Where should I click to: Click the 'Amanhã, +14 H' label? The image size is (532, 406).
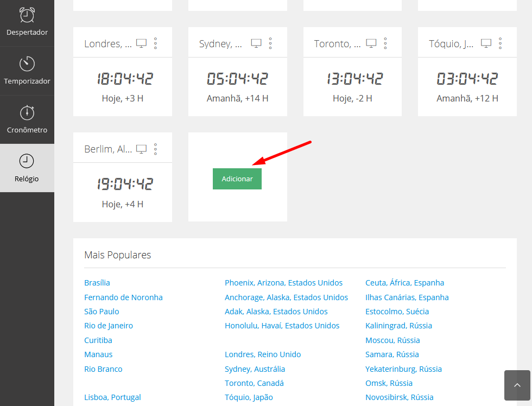[238, 98]
